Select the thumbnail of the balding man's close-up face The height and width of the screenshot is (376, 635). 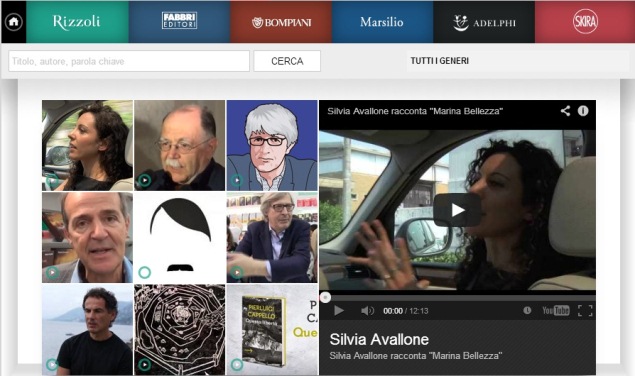point(87,237)
